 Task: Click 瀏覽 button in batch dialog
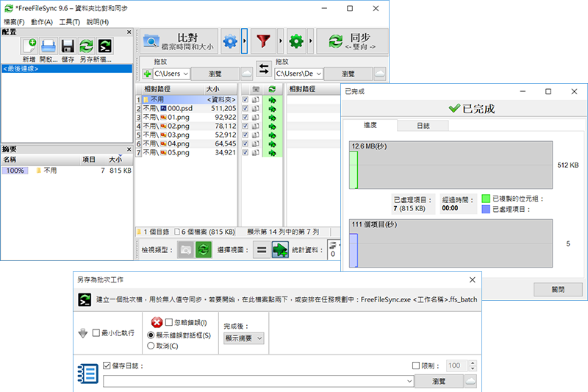coord(439,381)
